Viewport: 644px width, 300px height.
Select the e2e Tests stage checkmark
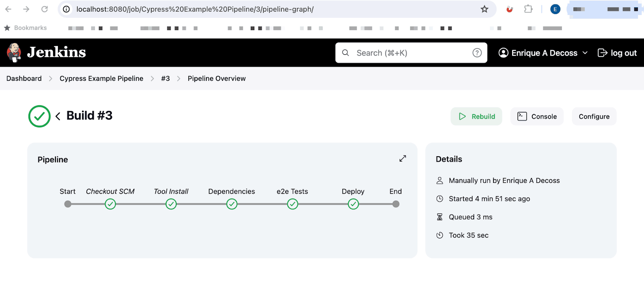click(x=293, y=204)
